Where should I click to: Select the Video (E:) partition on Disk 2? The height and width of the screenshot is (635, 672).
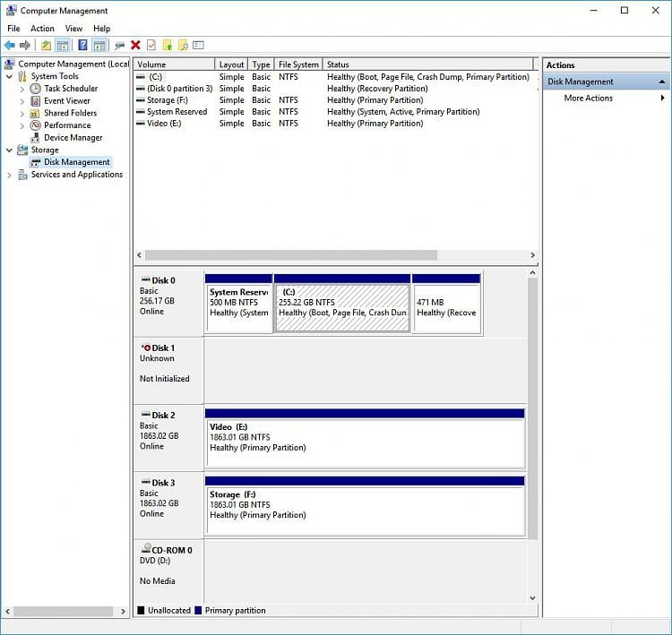tap(365, 438)
